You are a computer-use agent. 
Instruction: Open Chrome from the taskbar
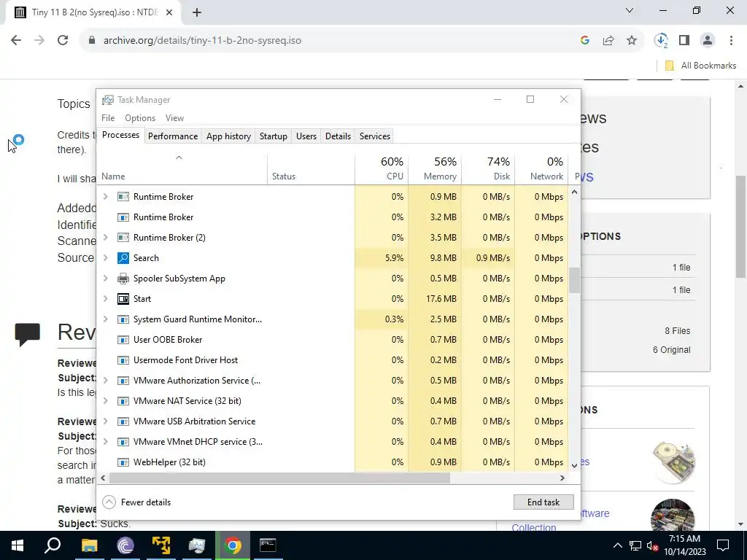pos(233,545)
